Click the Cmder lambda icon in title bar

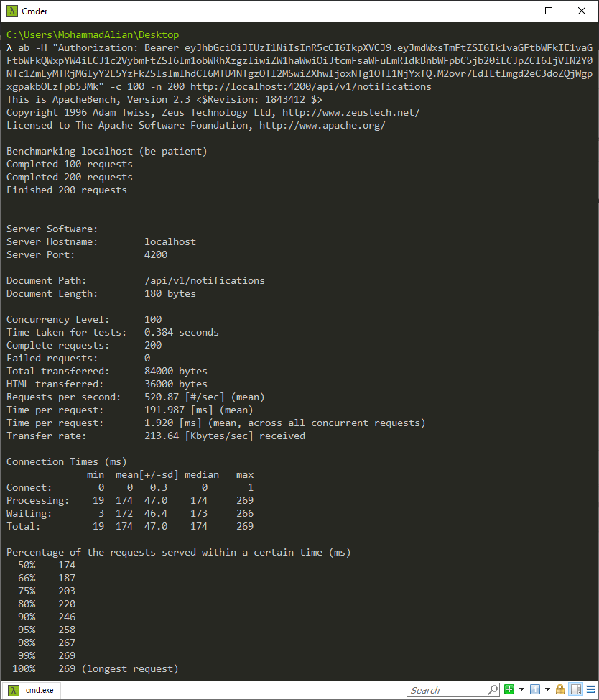point(11,11)
